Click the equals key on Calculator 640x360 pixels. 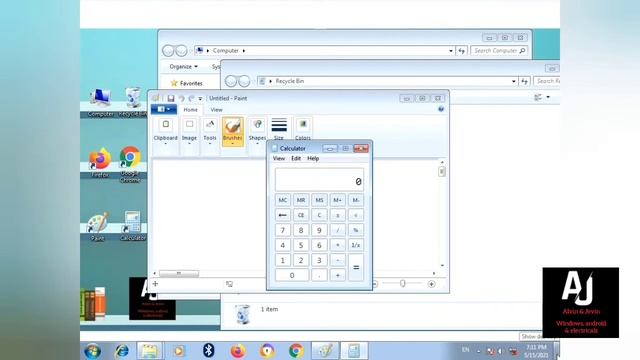(x=356, y=267)
